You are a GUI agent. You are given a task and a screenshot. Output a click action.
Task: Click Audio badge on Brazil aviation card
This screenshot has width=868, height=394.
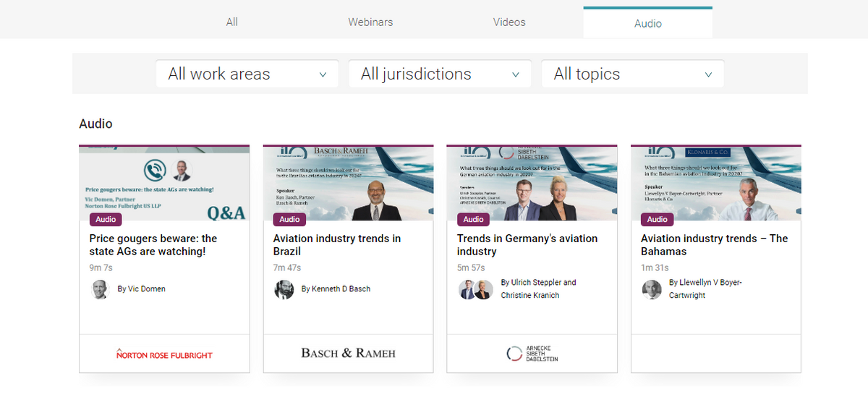[289, 220]
